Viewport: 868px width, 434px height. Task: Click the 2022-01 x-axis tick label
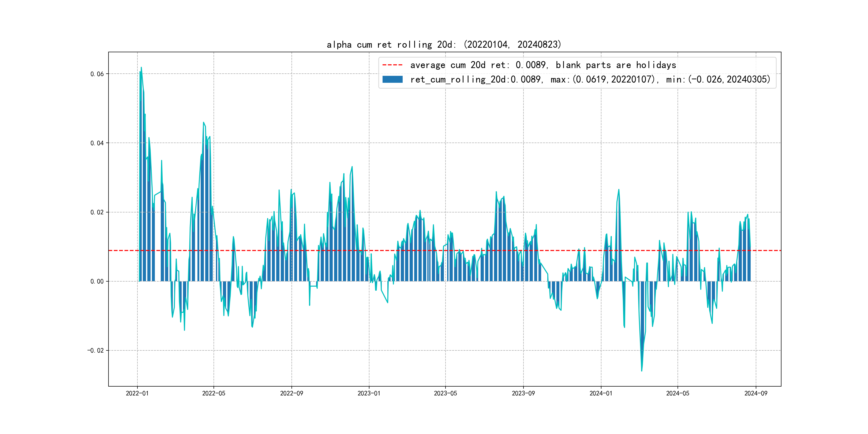tap(137, 393)
